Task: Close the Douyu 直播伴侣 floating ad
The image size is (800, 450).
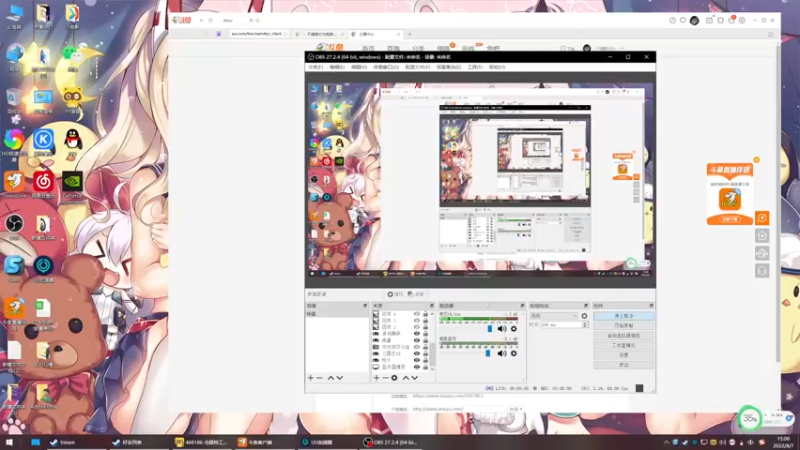Action: click(757, 160)
